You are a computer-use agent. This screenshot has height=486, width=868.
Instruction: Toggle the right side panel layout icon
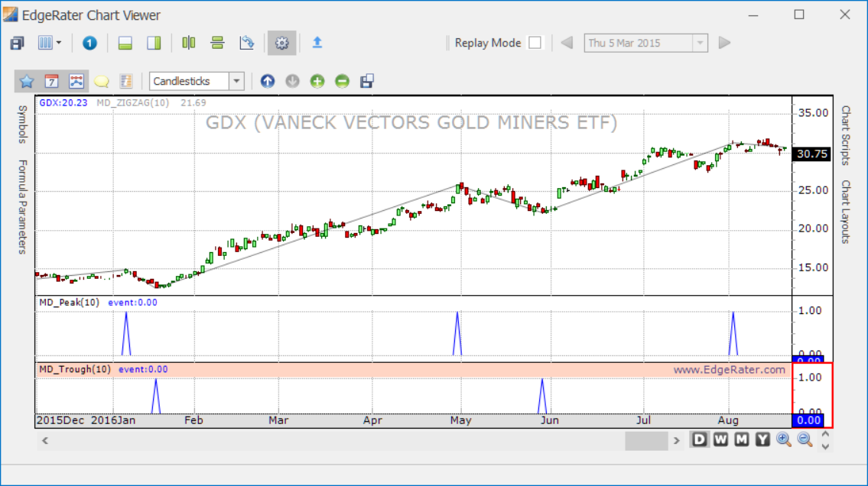click(x=154, y=43)
